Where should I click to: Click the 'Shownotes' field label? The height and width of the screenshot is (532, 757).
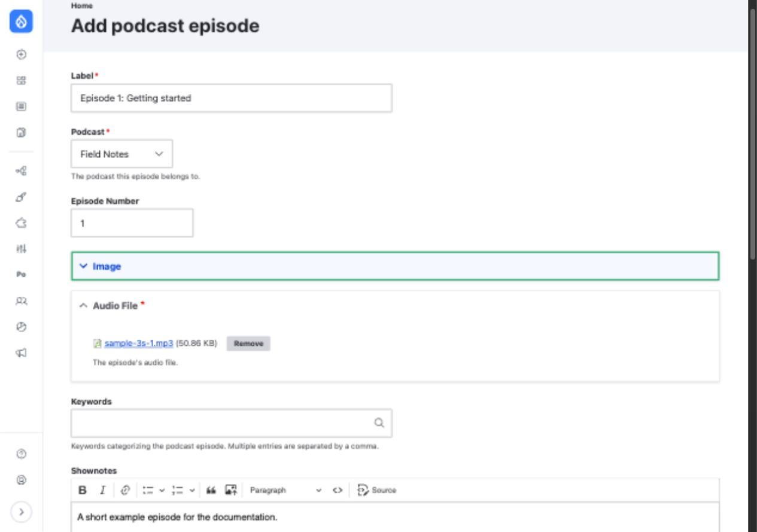tap(94, 471)
